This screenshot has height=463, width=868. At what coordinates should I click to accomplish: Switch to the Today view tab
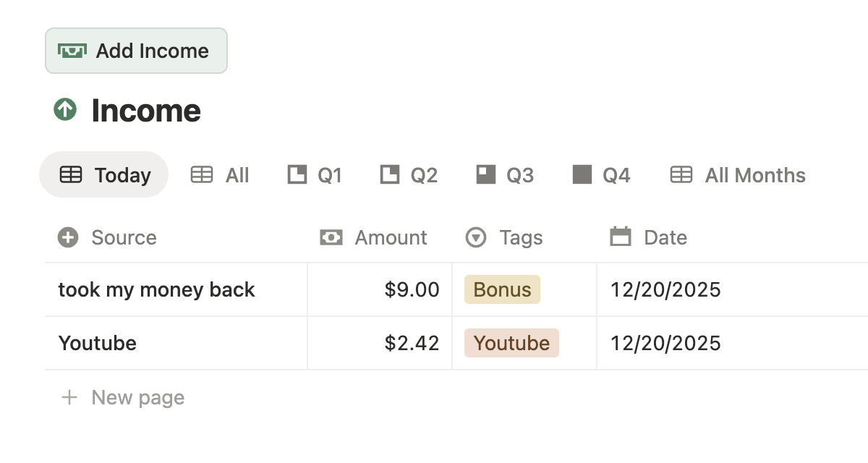tap(103, 175)
